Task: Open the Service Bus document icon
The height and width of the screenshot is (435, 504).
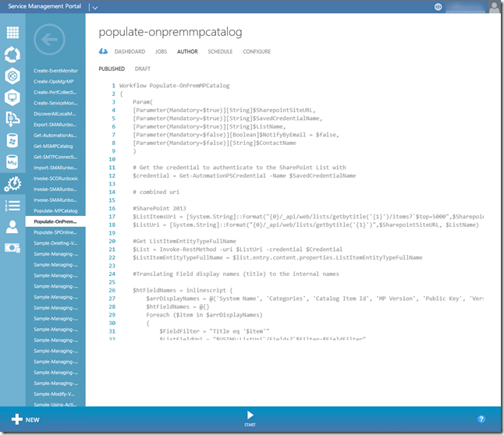Action: (12, 118)
